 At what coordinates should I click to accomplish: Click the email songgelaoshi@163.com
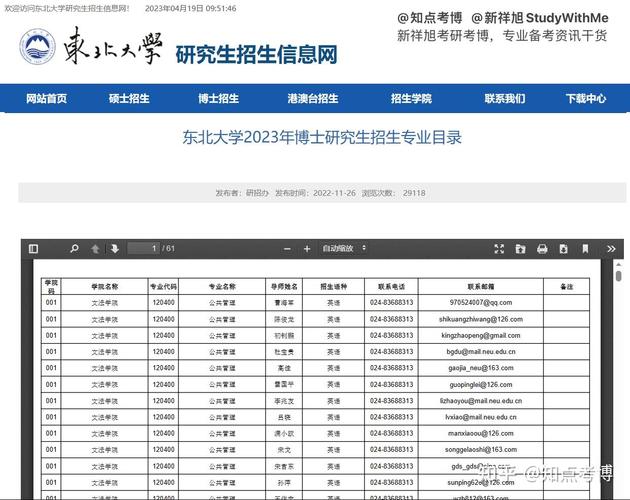[481, 449]
